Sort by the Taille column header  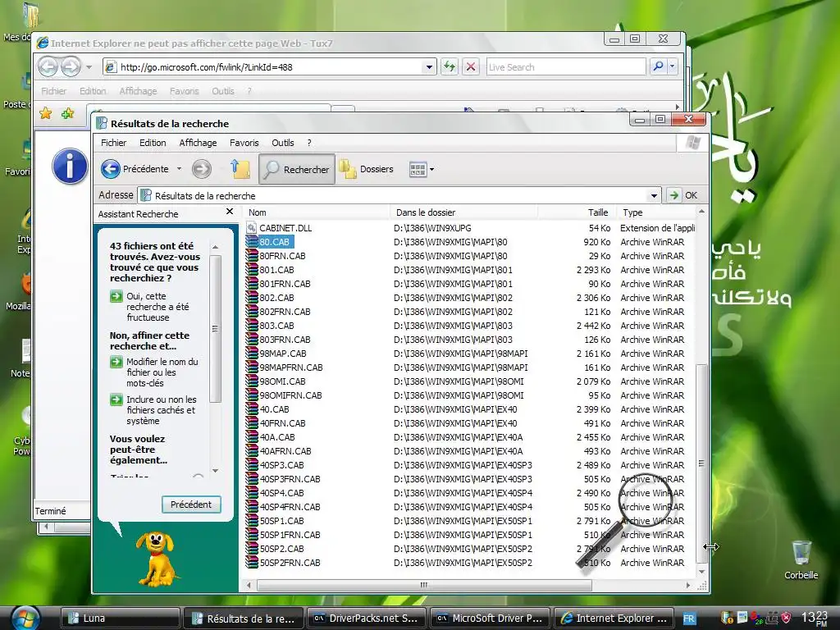[x=577, y=212]
